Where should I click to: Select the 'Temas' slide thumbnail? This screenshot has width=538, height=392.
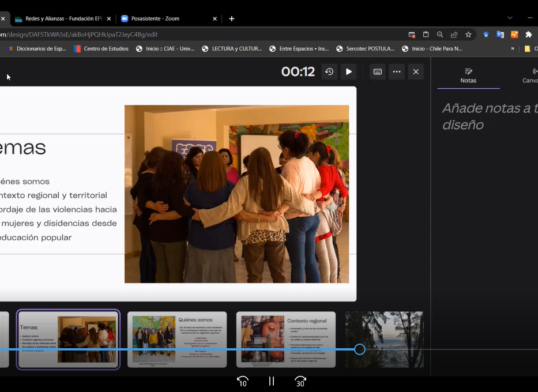[x=68, y=339]
